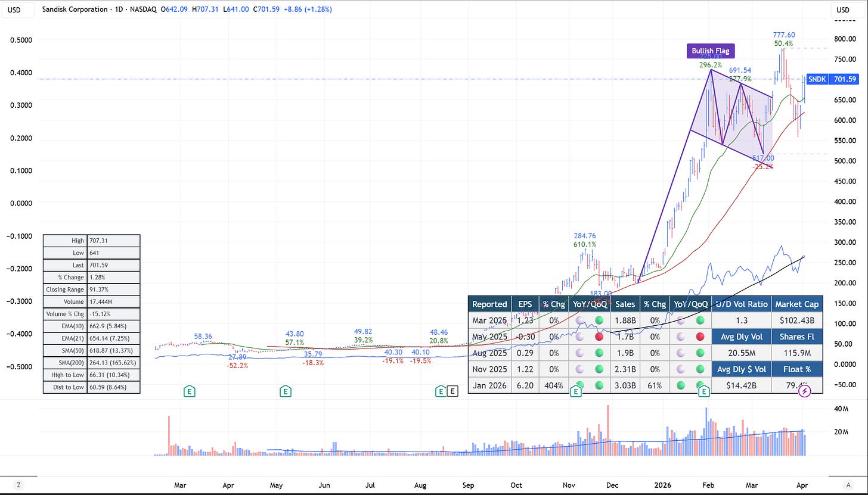
Task: Click the red EPS indicator in May 2025 row
Action: tap(599, 337)
